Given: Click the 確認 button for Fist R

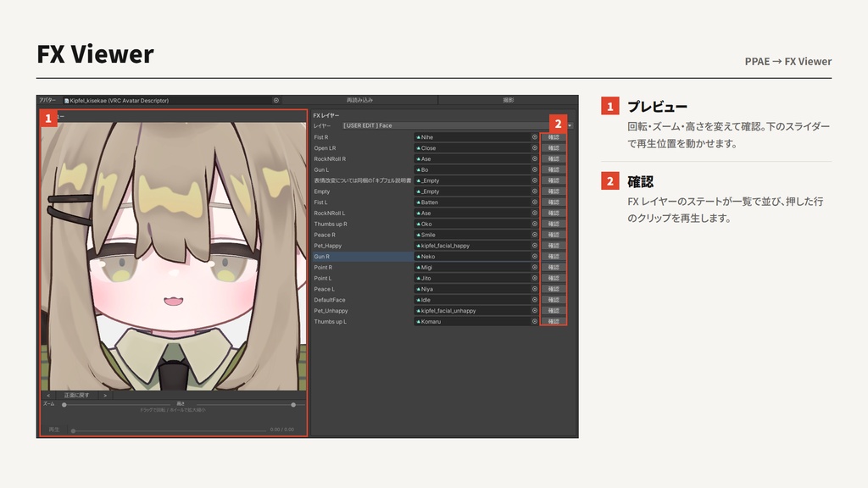Looking at the screenshot, I should (x=554, y=137).
